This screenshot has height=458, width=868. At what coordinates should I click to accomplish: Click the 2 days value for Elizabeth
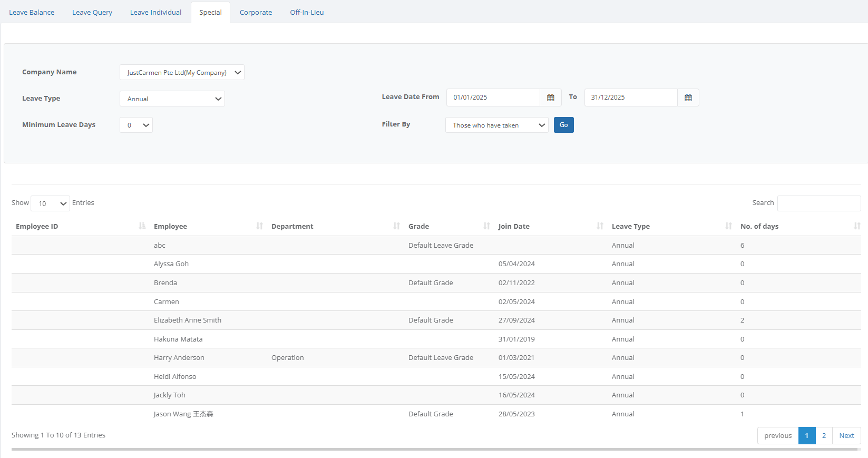(743, 320)
